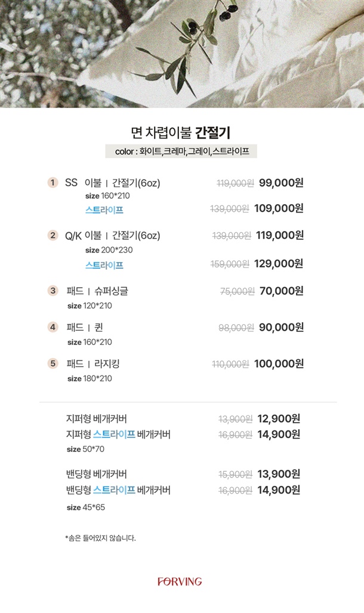
Task: Click the FORVING brand logo
Action: coord(180,581)
